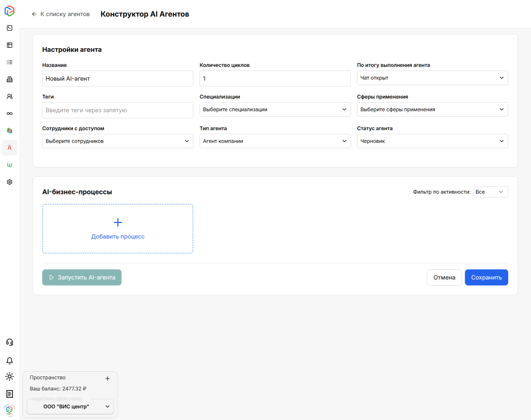Viewport: 531px width, 420px height.
Task: Click the receipt document icon in the sidebar
Action: [9, 394]
